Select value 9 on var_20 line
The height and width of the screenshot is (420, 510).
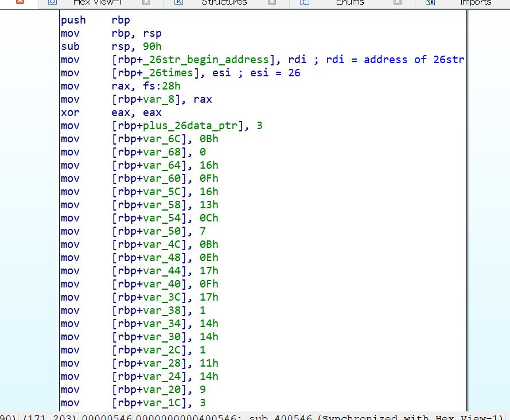pyautogui.click(x=203, y=390)
